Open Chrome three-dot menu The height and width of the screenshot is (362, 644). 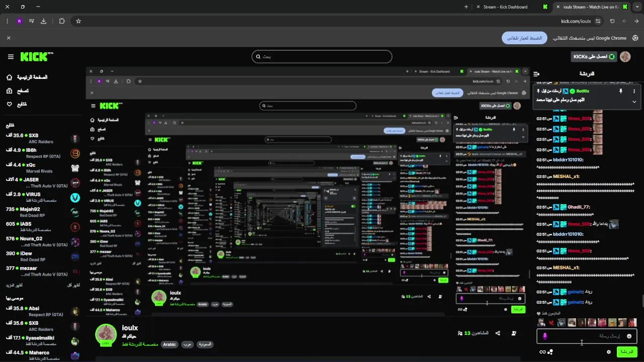coord(7,21)
